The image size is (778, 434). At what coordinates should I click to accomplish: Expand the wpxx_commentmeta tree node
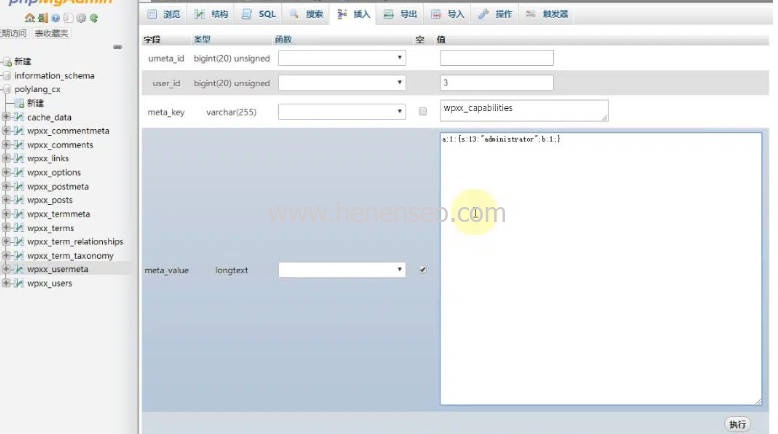6,131
